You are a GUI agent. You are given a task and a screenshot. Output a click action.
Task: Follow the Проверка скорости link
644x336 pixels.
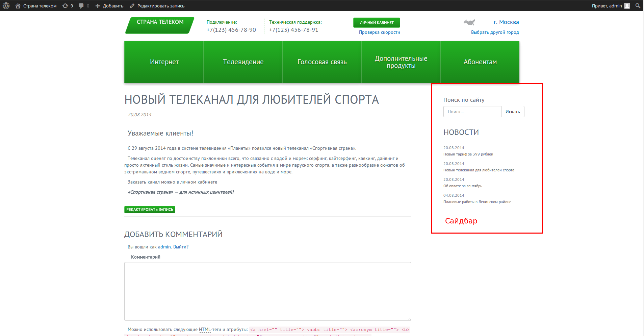pyautogui.click(x=379, y=32)
